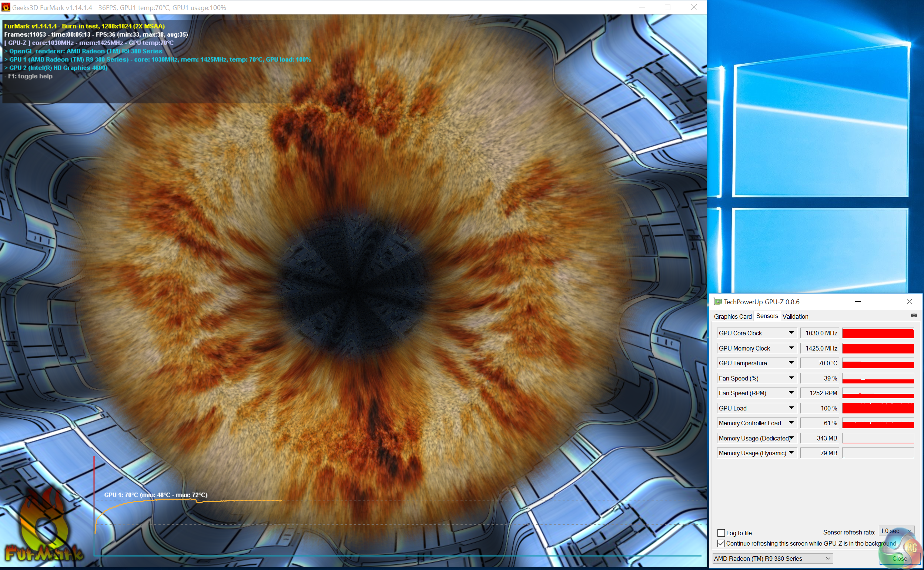Click the FurMark flame icon in title bar

coord(6,7)
